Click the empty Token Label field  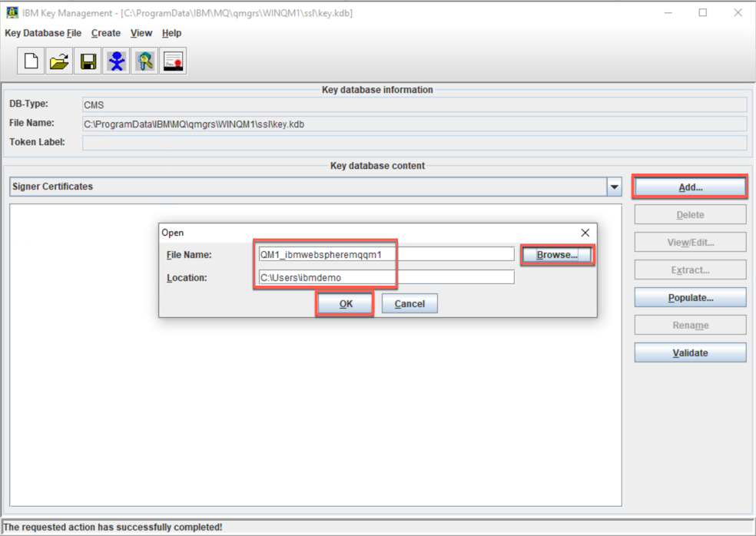click(414, 143)
